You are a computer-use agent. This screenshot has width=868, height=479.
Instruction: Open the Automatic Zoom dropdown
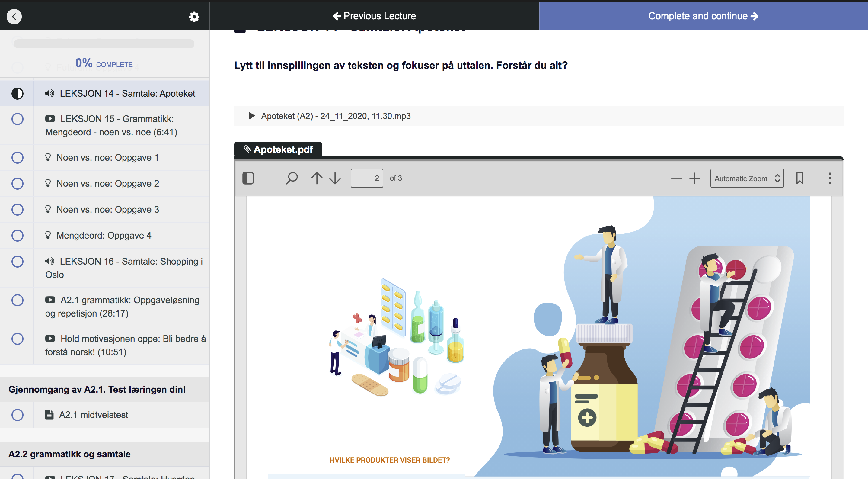(747, 178)
